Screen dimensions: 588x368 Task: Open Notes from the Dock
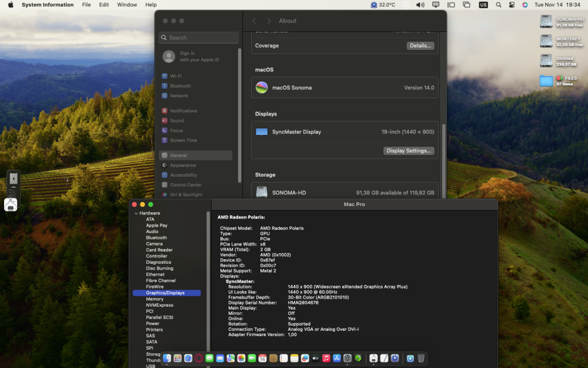295,358
